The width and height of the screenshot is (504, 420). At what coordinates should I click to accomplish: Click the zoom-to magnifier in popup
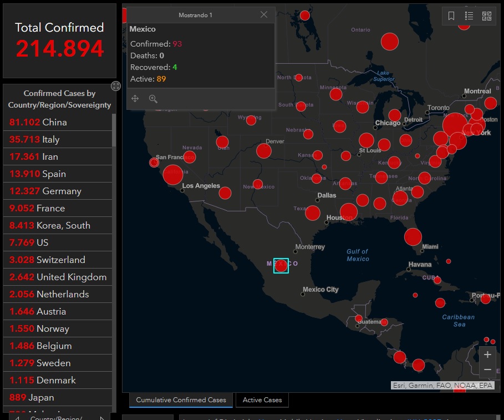click(x=153, y=99)
